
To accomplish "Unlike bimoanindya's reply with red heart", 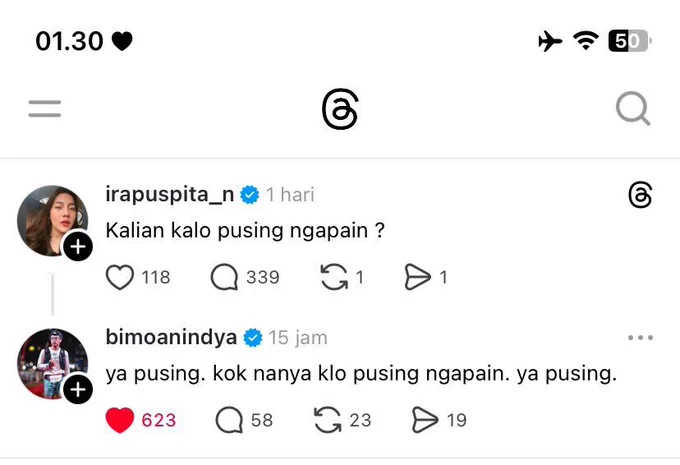I will (x=120, y=420).
